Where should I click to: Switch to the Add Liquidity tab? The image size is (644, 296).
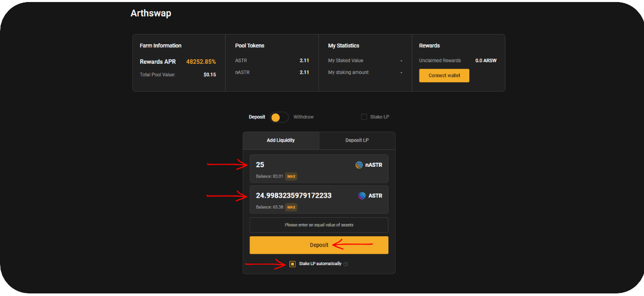pos(281,141)
